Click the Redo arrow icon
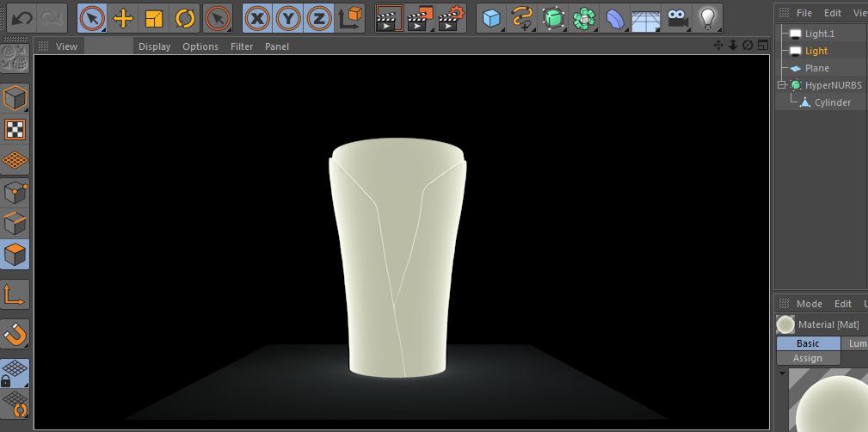The width and height of the screenshot is (868, 432). coord(52,18)
